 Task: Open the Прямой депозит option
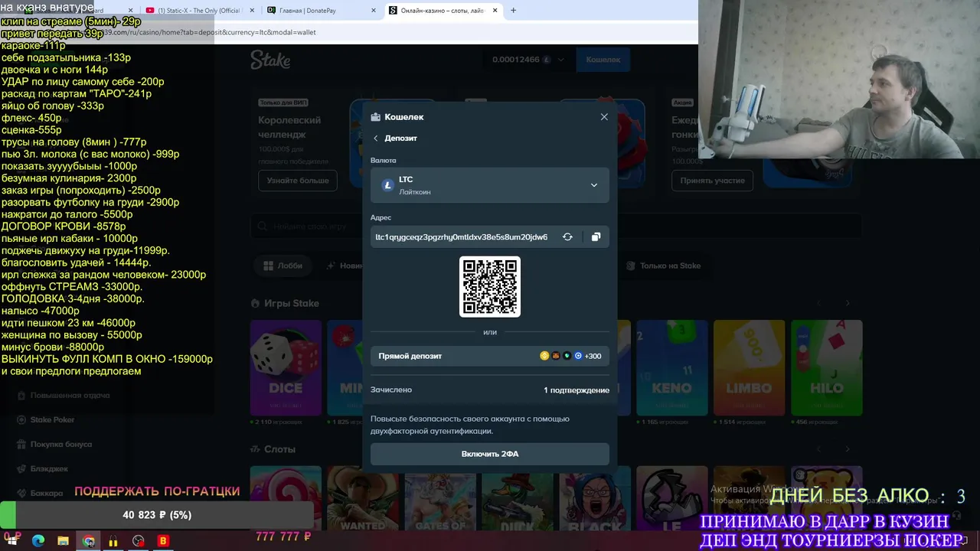[x=490, y=356]
